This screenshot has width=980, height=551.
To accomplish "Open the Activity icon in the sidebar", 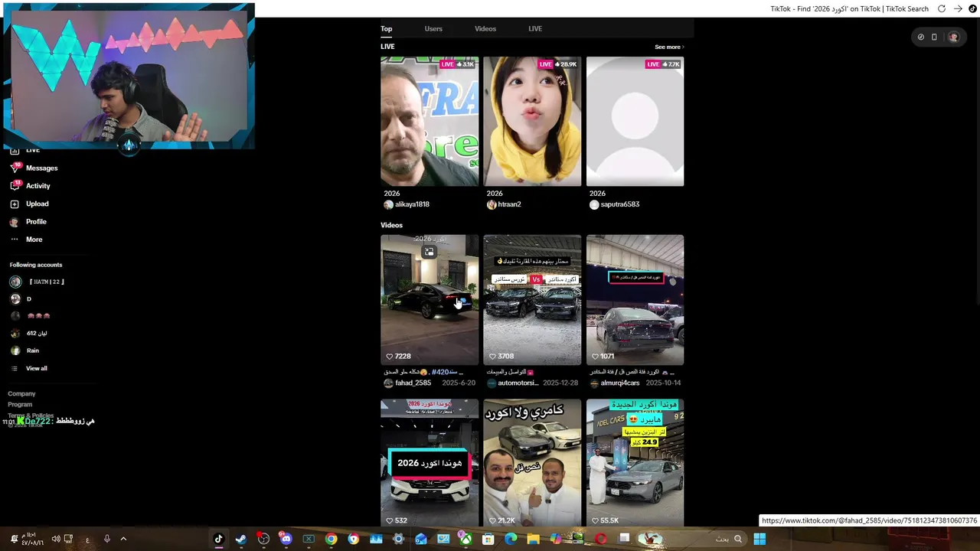I will [x=15, y=185].
